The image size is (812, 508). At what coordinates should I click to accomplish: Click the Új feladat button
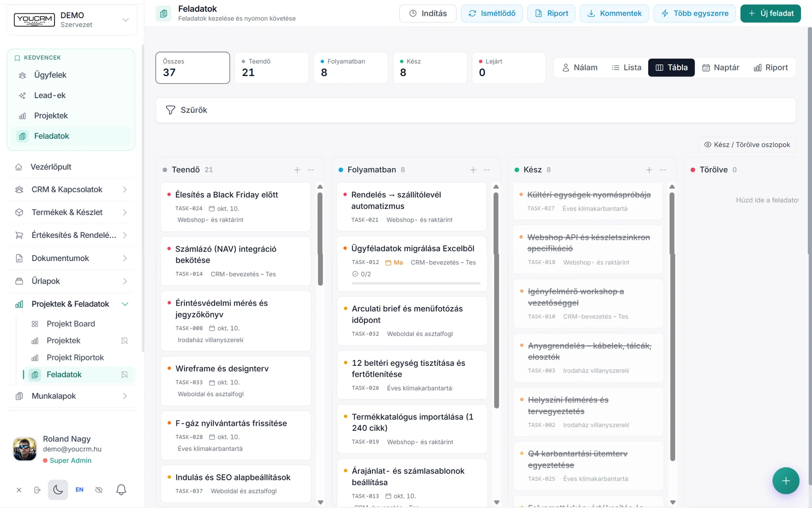tap(771, 14)
